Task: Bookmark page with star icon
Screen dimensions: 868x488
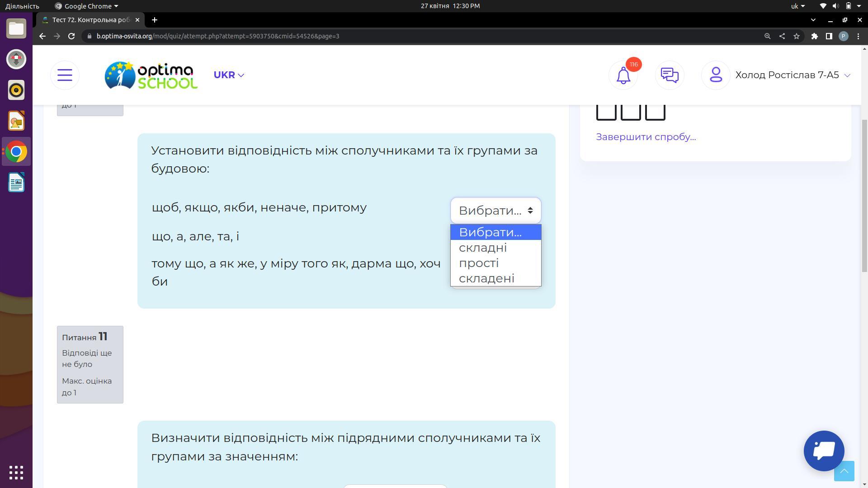Action: 797,36
